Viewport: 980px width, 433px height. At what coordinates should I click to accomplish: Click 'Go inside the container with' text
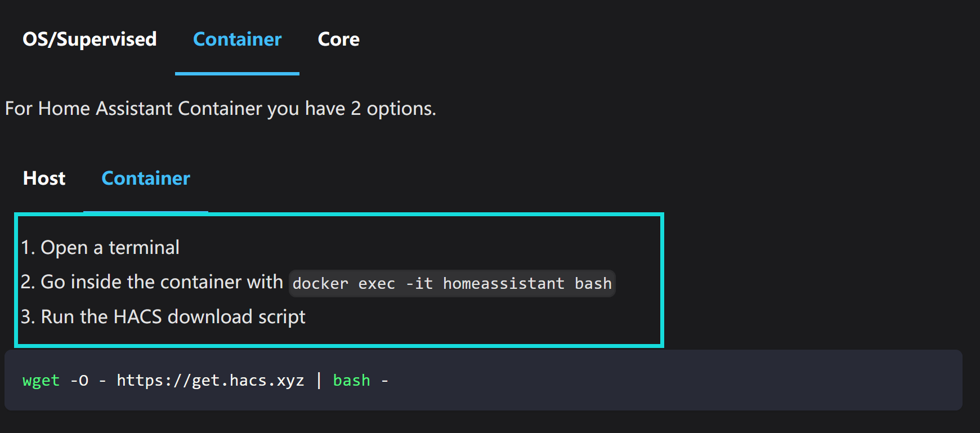[162, 282]
